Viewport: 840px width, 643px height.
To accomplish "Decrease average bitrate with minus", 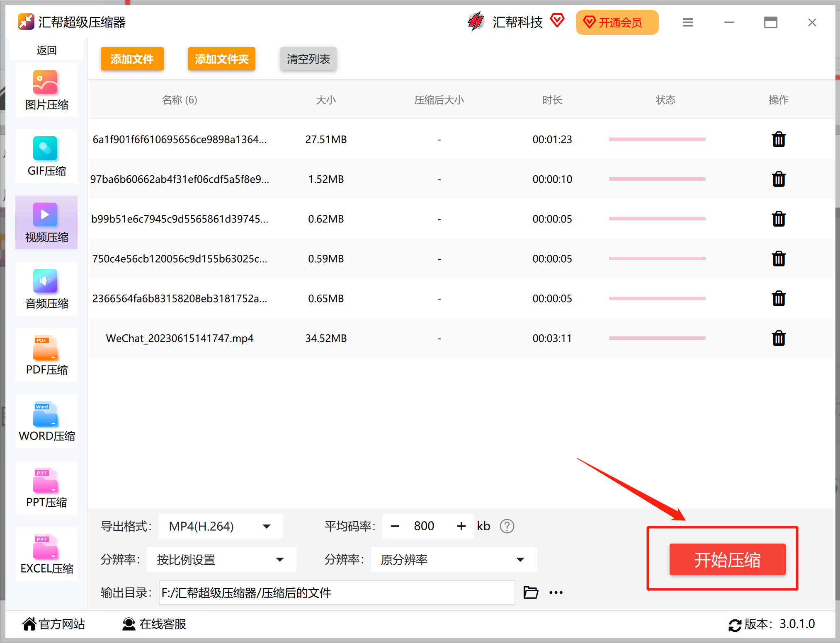I will coord(395,526).
